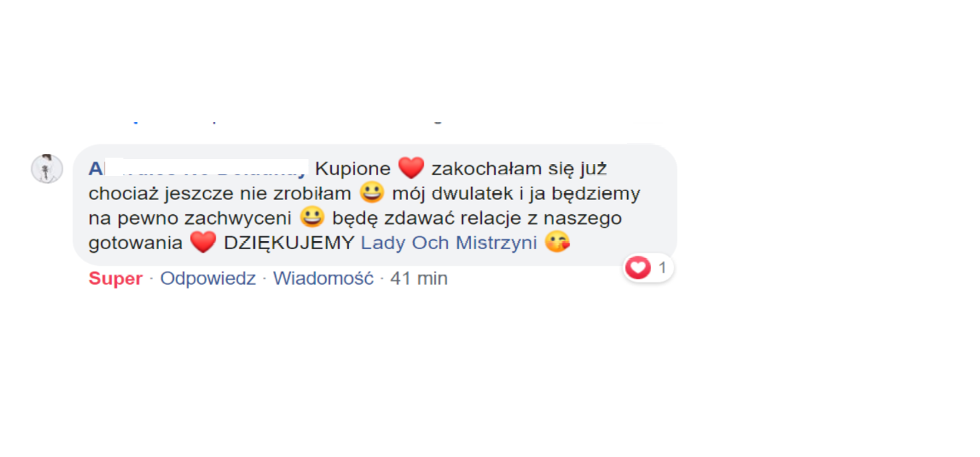Send a message using Wiadomość link

(x=323, y=278)
